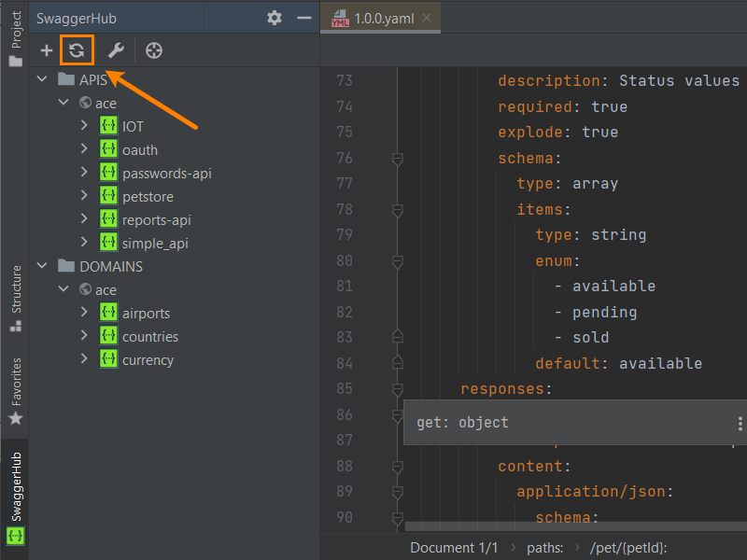The width and height of the screenshot is (747, 560).
Task: Click the ace globe icon under APIS
Action: point(86,103)
